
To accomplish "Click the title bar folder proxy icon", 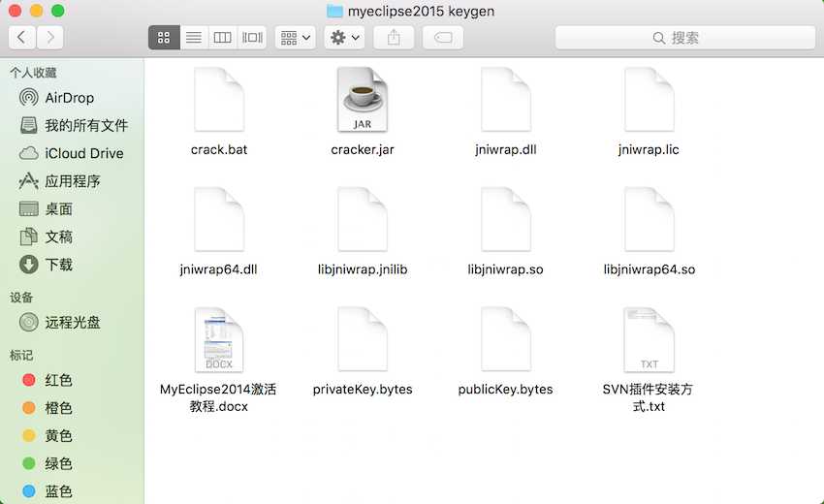I will point(334,11).
